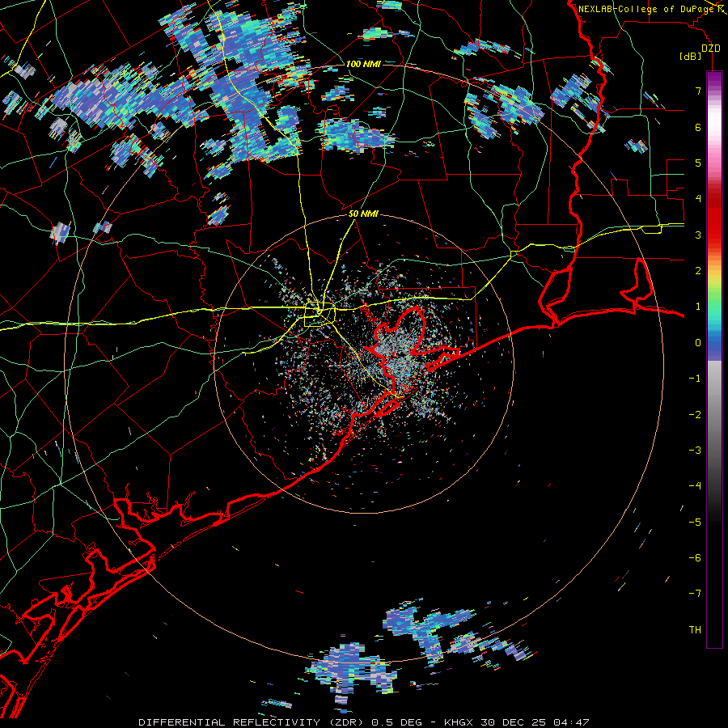
Task: Select the legend value "-5"
Action: (x=695, y=523)
